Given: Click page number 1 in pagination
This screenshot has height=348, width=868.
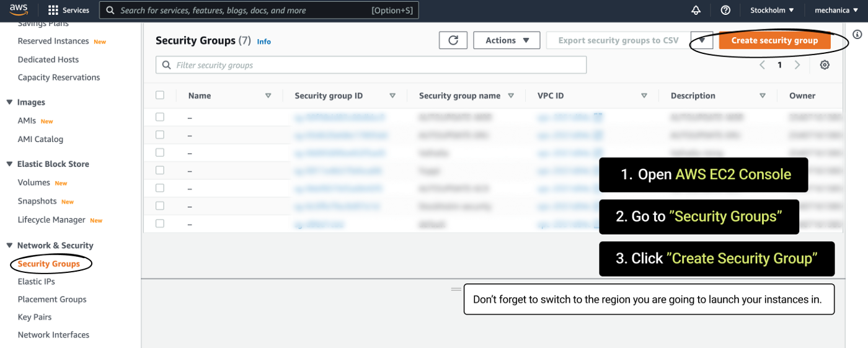Looking at the screenshot, I should pos(780,65).
